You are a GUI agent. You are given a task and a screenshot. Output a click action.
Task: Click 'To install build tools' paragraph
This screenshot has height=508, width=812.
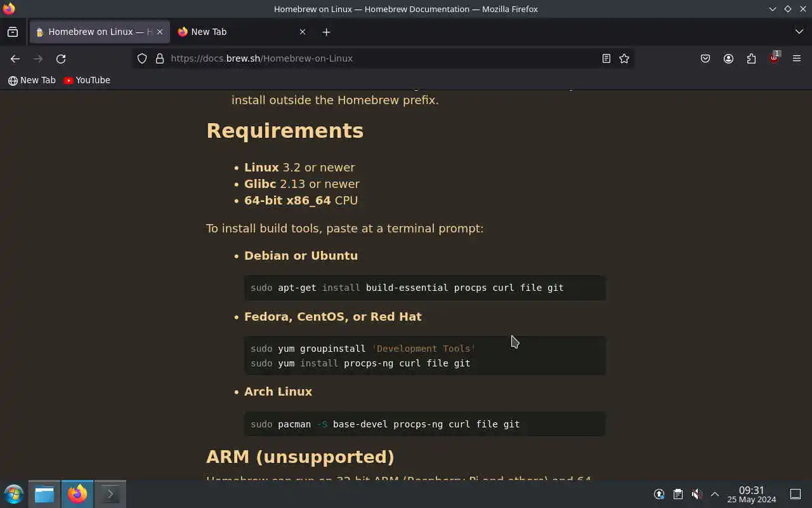click(344, 229)
